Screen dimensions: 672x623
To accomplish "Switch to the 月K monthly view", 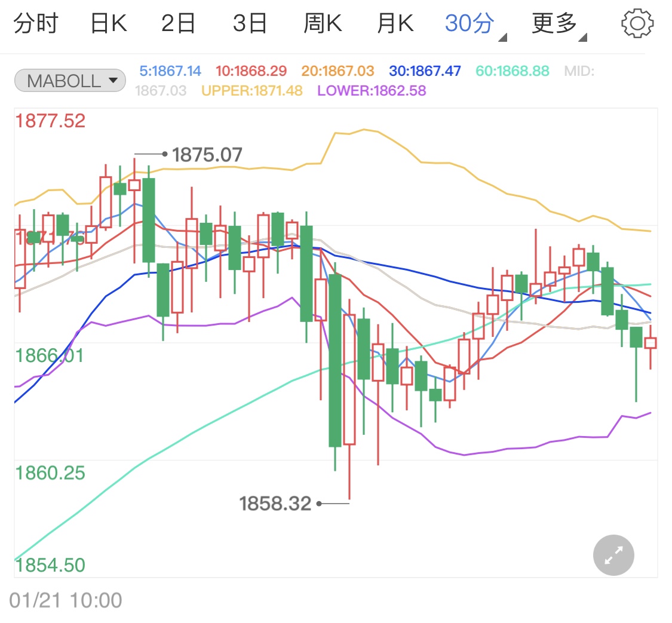I will [394, 23].
